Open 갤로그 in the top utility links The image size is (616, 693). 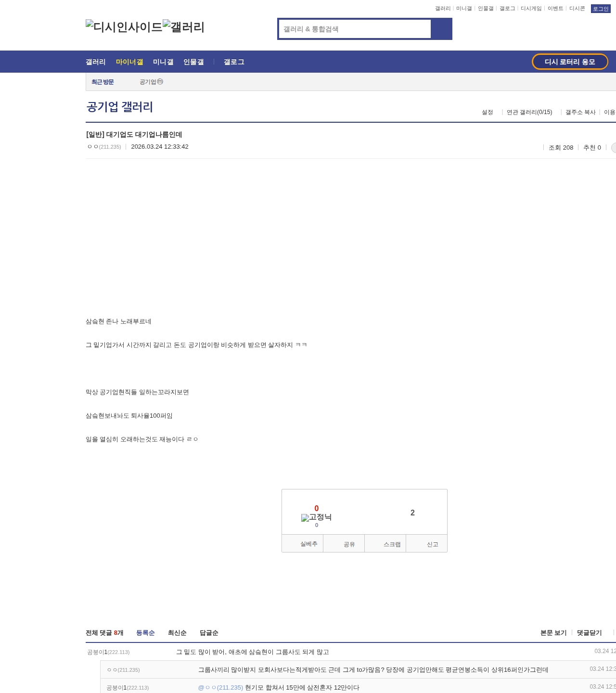pyautogui.click(x=507, y=9)
